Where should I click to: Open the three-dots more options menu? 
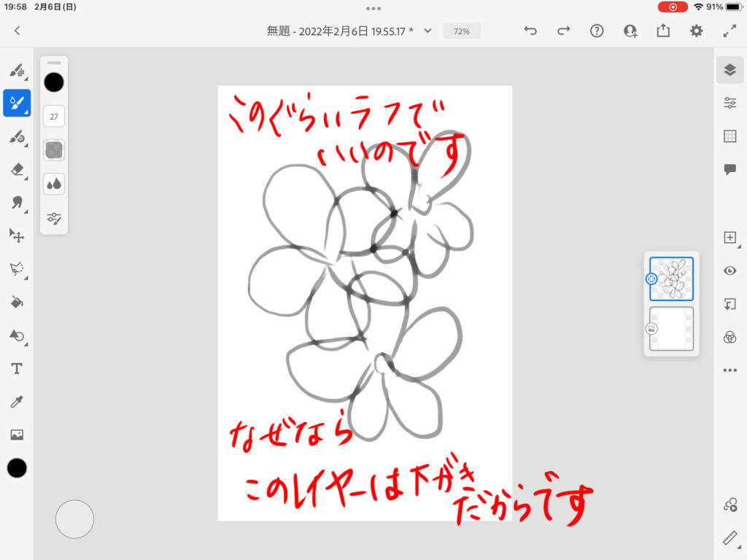[x=729, y=370]
